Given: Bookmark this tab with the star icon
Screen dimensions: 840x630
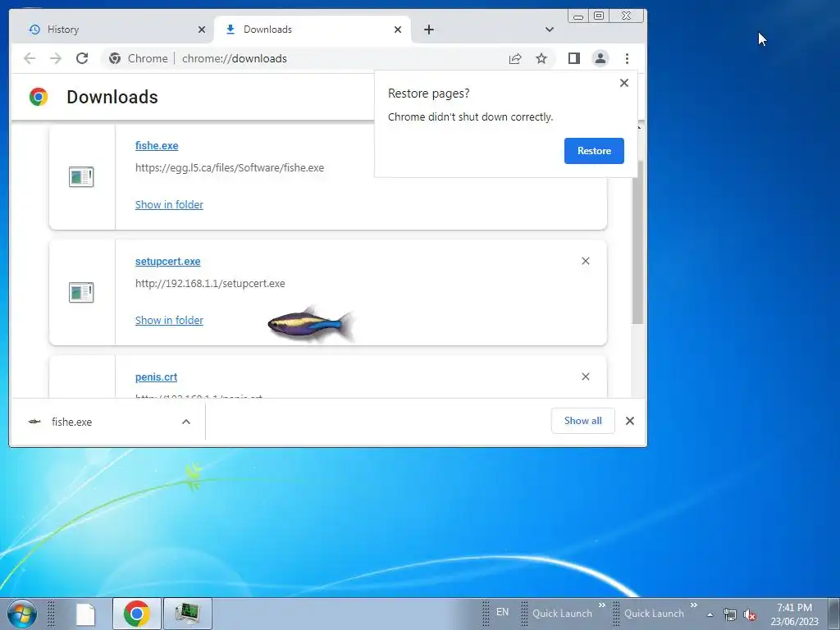Looking at the screenshot, I should coord(541,58).
